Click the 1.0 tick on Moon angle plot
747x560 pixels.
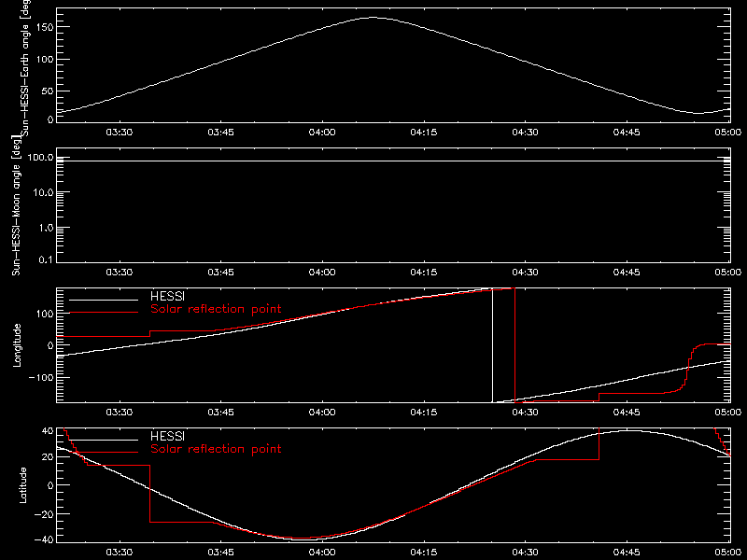[x=46, y=228]
